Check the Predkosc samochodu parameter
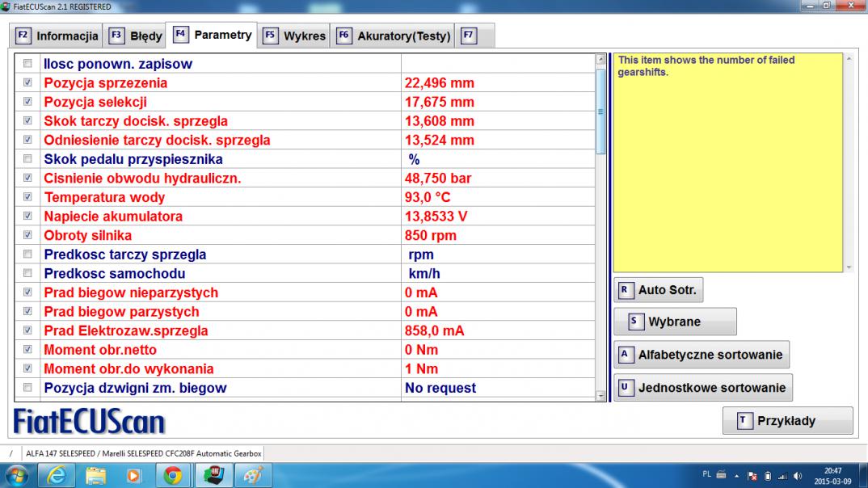Screen dimensions: 868x488 [x=29, y=274]
